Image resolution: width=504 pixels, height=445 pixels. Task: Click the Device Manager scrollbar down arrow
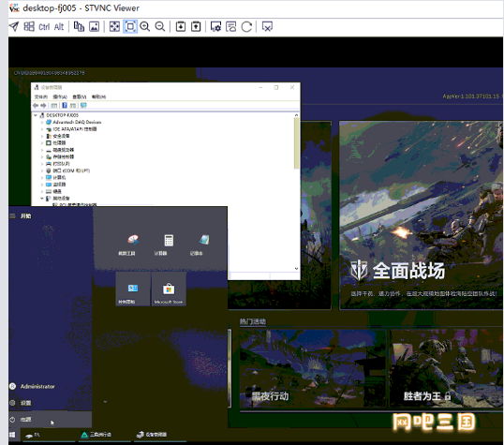(296, 269)
